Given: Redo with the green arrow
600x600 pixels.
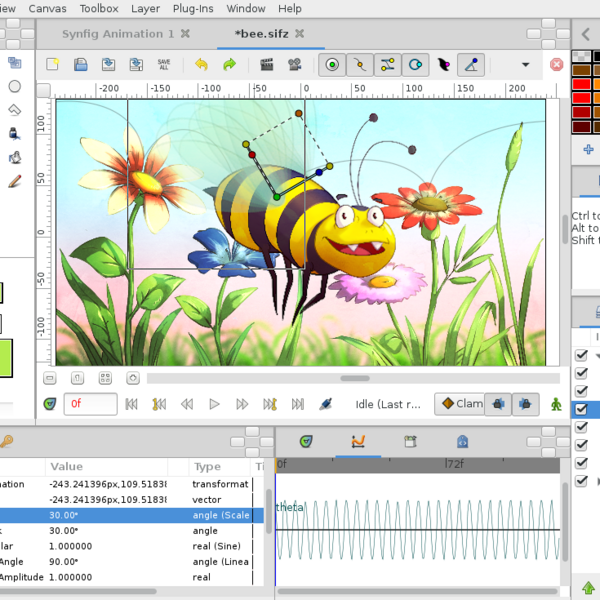Looking at the screenshot, I should pyautogui.click(x=230, y=64).
